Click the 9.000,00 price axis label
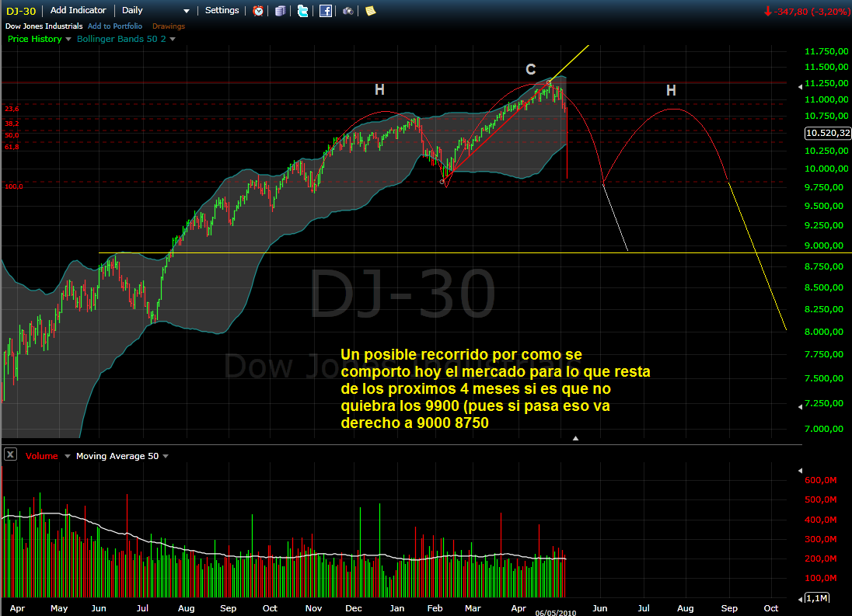The width and height of the screenshot is (852, 616). tap(824, 245)
